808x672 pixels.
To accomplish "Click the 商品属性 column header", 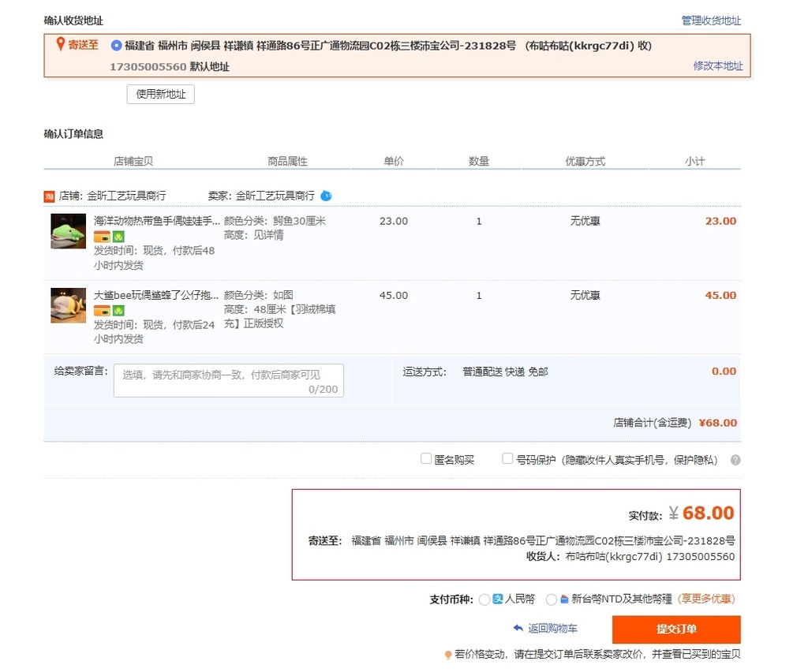I will tap(287, 161).
